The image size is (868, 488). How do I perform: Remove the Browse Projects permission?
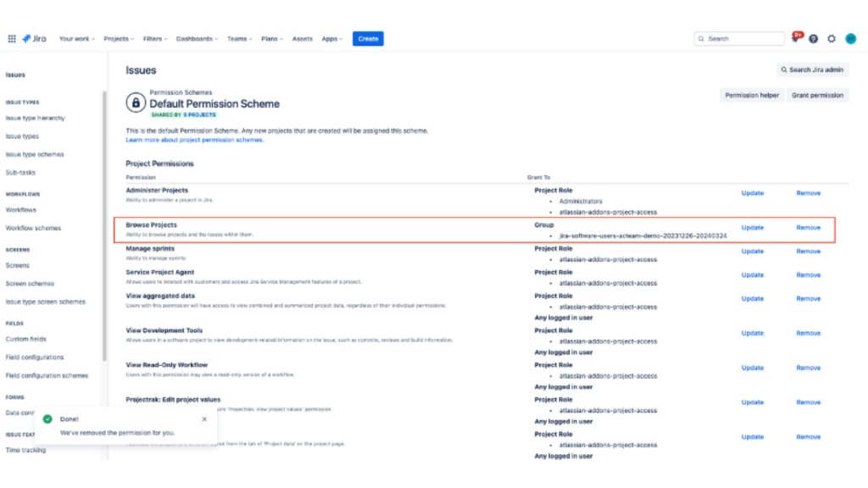pyautogui.click(x=808, y=227)
